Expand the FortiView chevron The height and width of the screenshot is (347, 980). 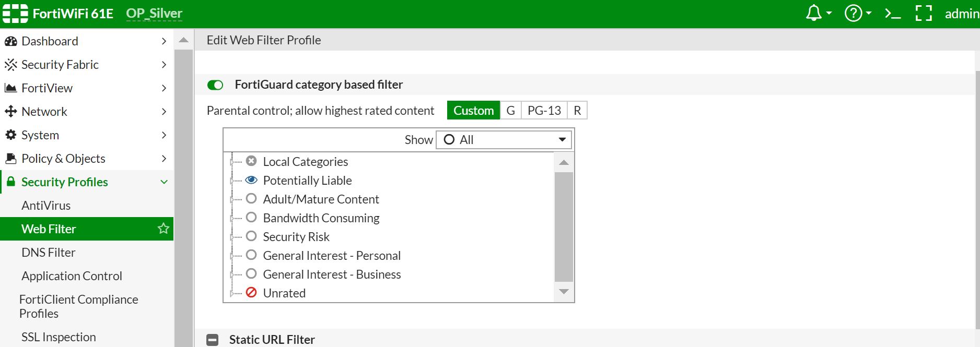164,88
